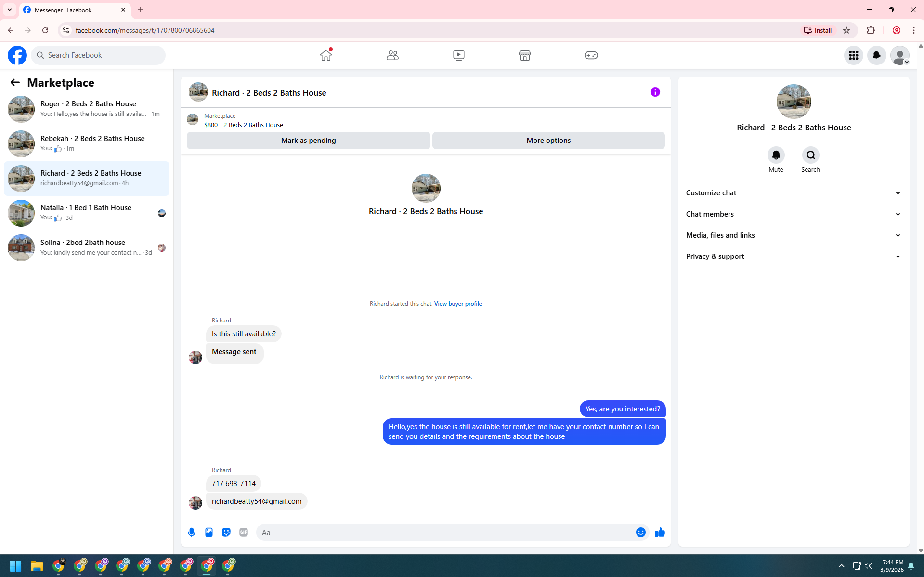Open Chrome three-dot menu
The width and height of the screenshot is (924, 577).
tap(914, 30)
